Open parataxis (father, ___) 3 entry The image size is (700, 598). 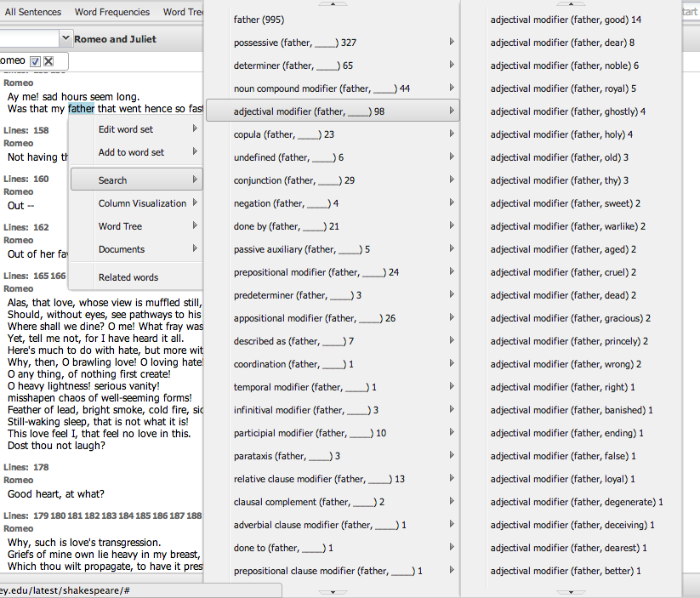(x=333, y=456)
